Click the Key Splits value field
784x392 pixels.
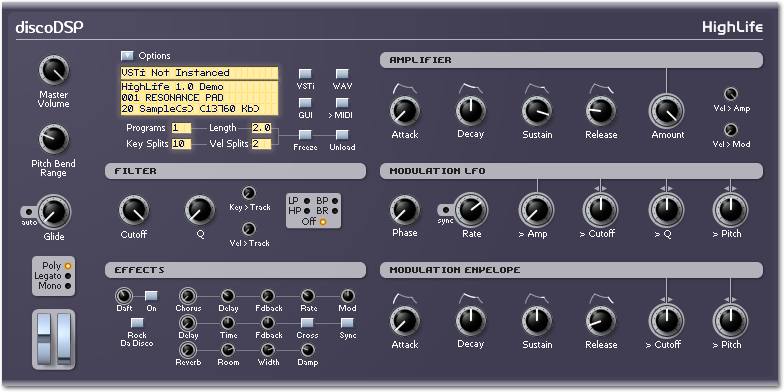181,144
